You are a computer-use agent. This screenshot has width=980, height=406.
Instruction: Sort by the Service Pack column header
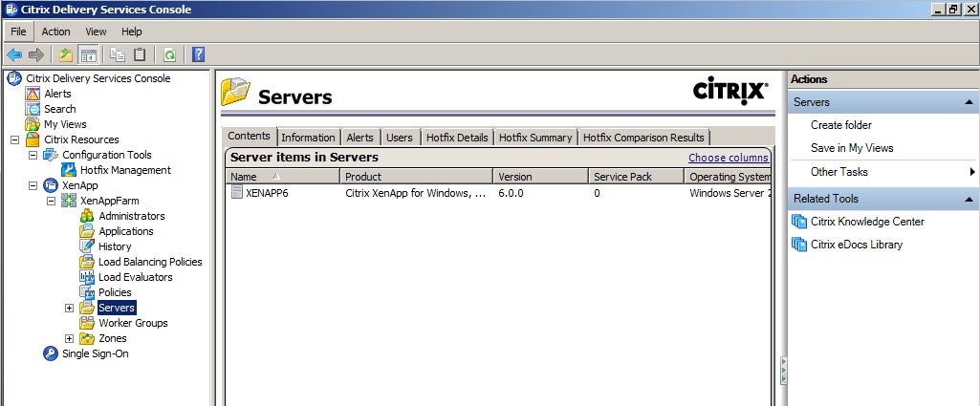tap(636, 177)
